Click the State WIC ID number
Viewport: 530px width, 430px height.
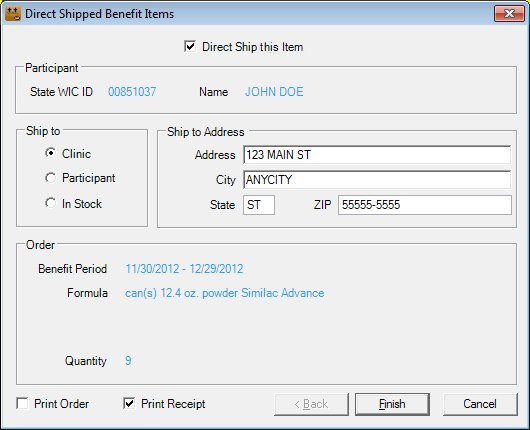pyautogui.click(x=132, y=92)
